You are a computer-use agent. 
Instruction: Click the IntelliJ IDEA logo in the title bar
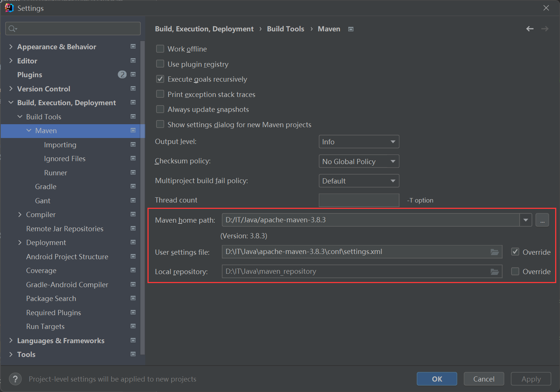(9, 8)
